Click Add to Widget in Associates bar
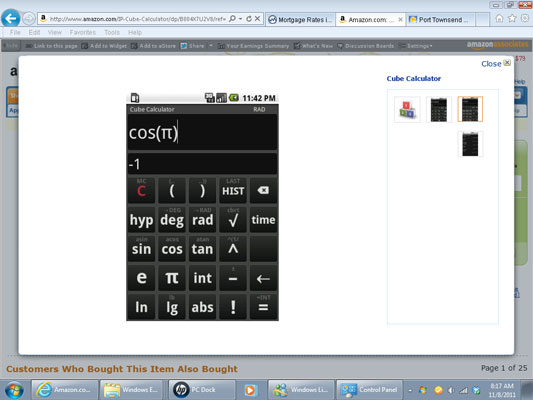Viewport: 533px width, 400px height. 104,46
